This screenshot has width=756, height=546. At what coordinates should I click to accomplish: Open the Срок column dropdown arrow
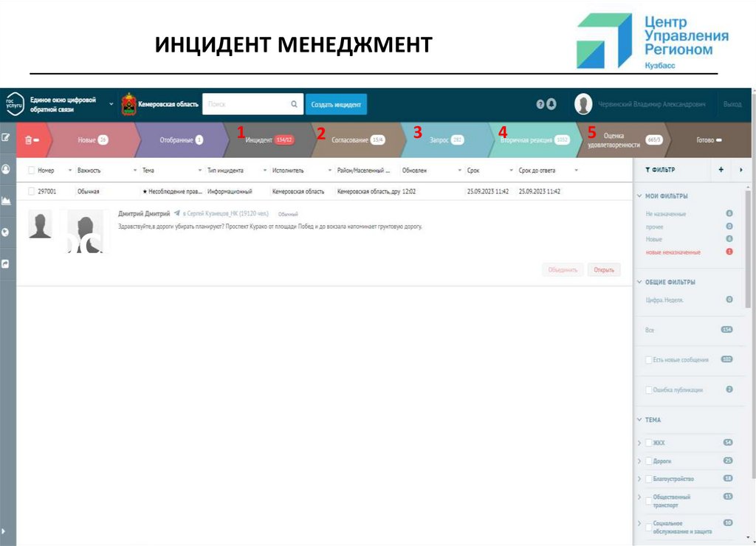(x=511, y=170)
